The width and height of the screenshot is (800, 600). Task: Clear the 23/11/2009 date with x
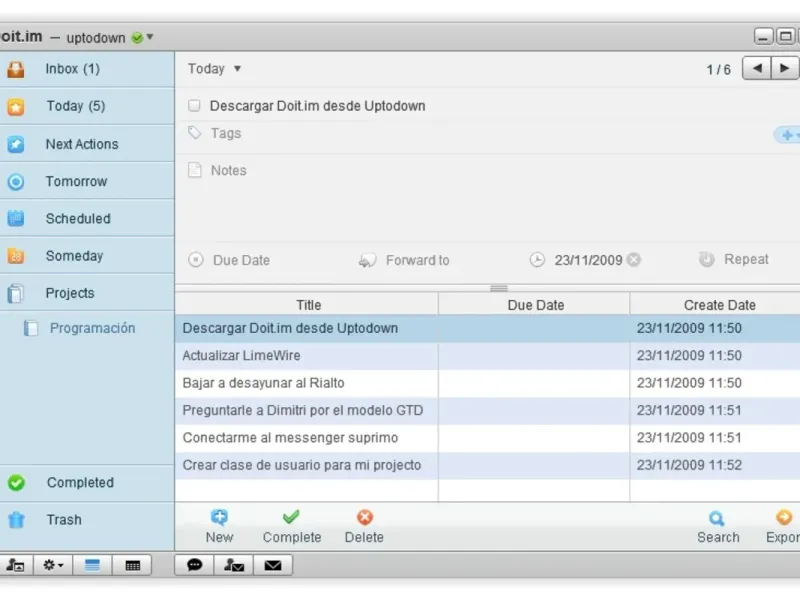coord(634,260)
